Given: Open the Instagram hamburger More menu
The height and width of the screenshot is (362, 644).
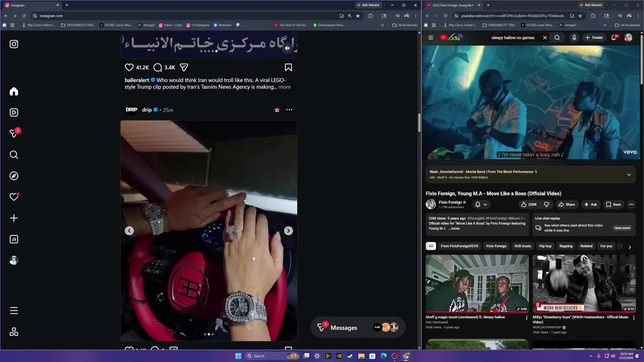Looking at the screenshot, I should pos(14,311).
